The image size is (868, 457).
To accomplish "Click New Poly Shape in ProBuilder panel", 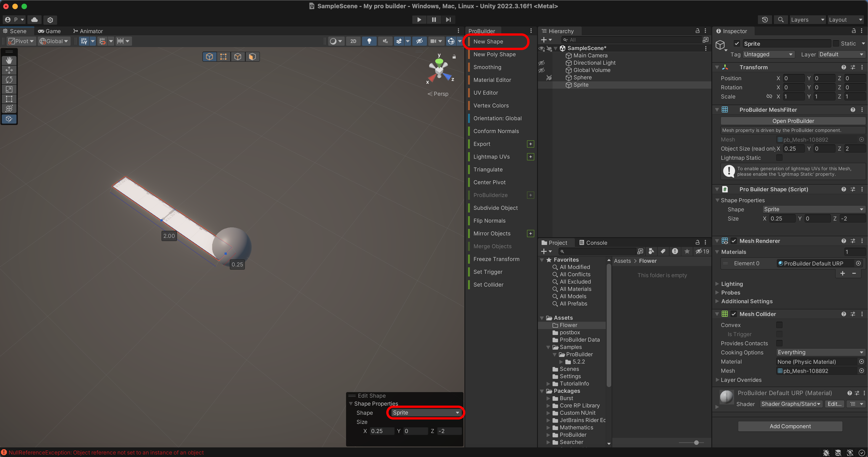I will (494, 54).
